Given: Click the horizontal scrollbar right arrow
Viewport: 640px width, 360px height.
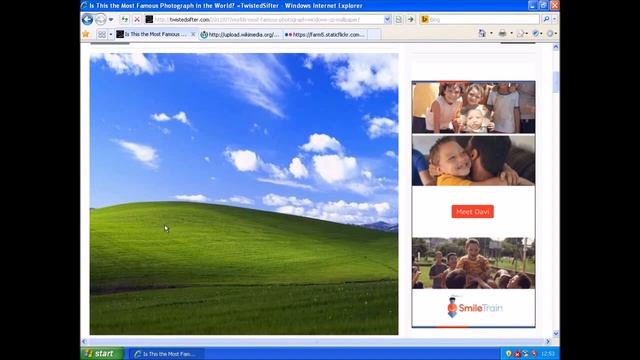Looking at the screenshot, I should 548,341.
